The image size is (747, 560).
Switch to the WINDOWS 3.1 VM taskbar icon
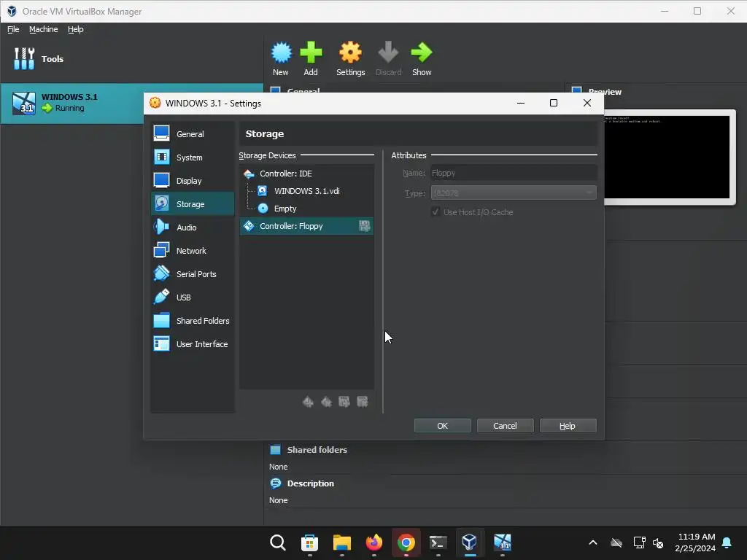[502, 542]
